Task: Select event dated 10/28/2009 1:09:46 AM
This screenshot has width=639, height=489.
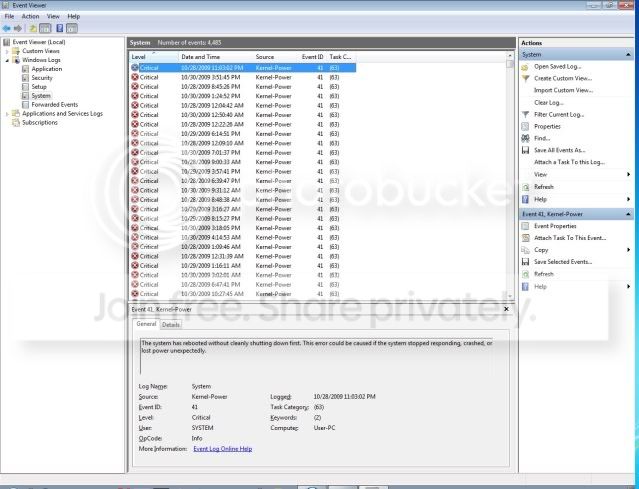Action: [243, 247]
